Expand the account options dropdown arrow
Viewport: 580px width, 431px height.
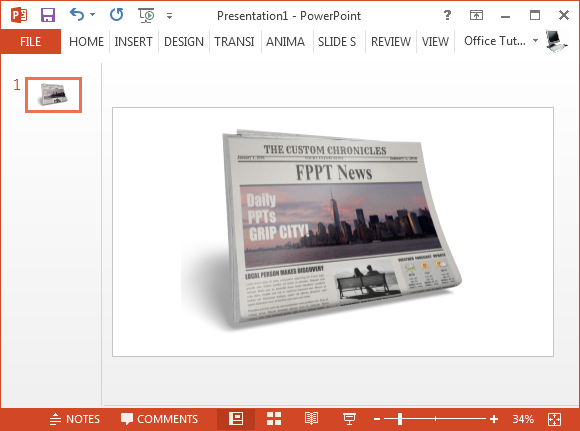coord(535,40)
